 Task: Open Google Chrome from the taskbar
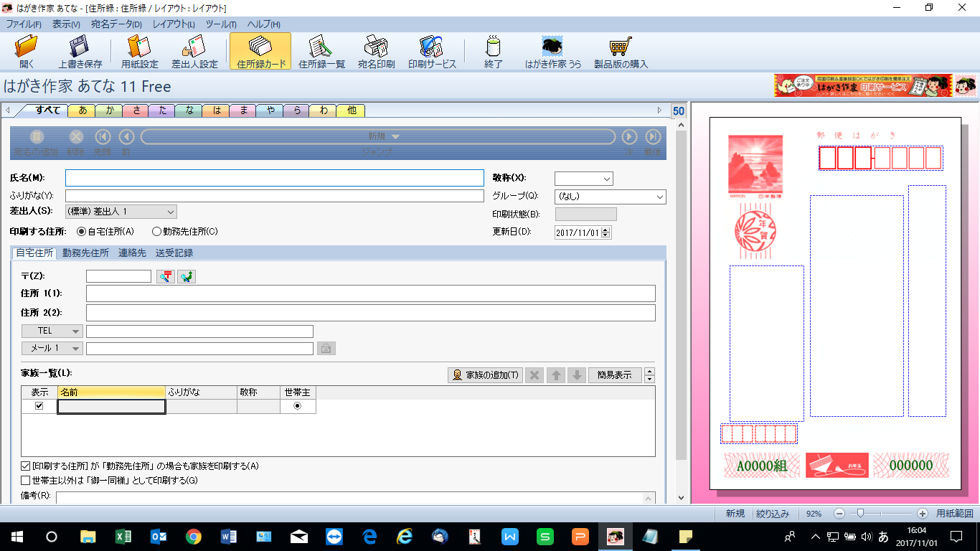pos(193,537)
